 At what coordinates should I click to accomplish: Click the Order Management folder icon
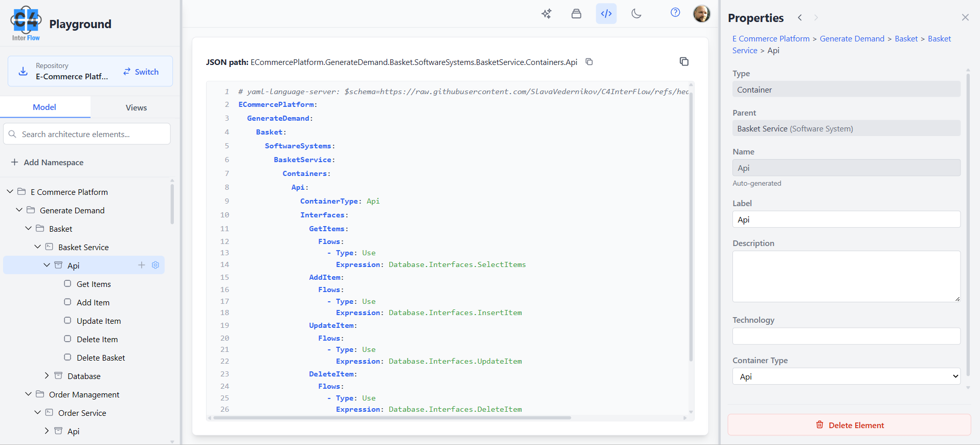click(40, 394)
